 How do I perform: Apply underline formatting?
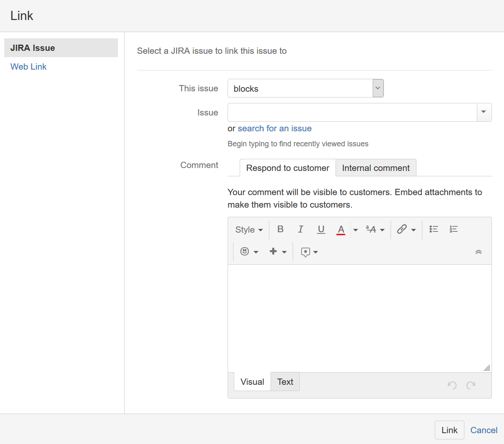[321, 229]
